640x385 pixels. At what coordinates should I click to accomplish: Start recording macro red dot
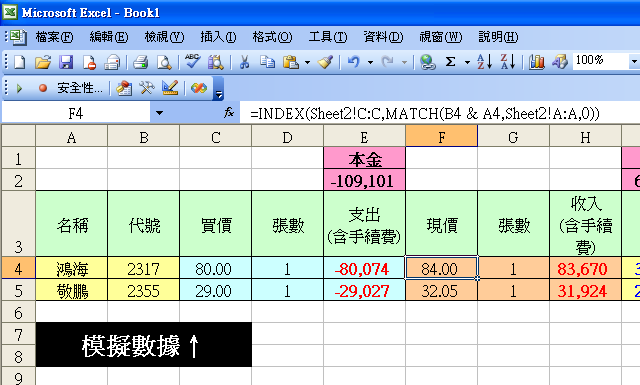tap(43, 88)
